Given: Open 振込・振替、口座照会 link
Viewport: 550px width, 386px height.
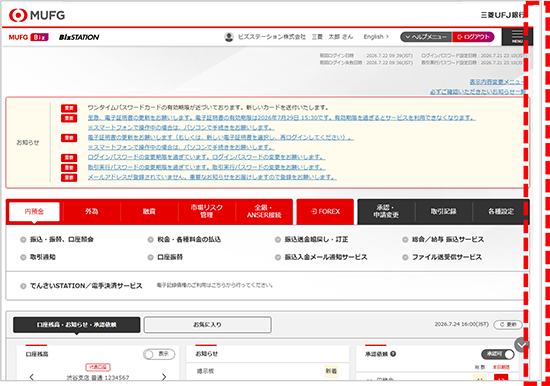Looking at the screenshot, I should (62, 239).
